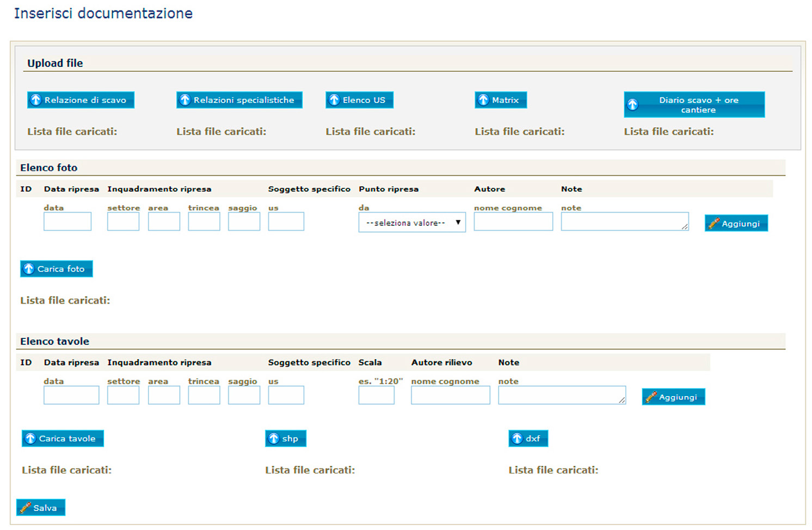The width and height of the screenshot is (812, 530).
Task: Upload an Elenco US file
Action: [359, 100]
